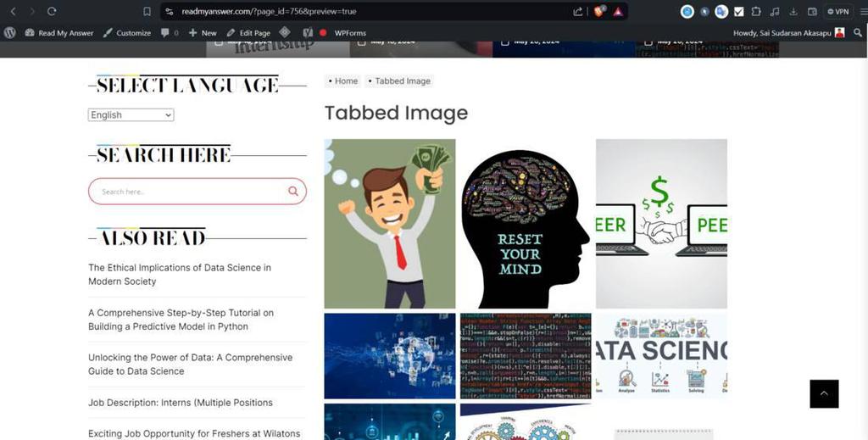The width and height of the screenshot is (868, 440).
Task: Click the WordPress logo in the admin bar
Action: [x=9, y=33]
